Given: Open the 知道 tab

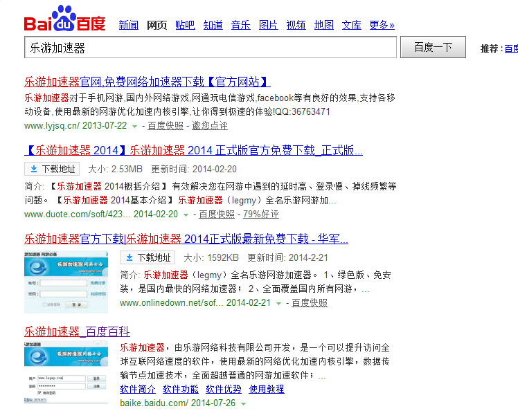Looking at the screenshot, I should coord(213,25).
